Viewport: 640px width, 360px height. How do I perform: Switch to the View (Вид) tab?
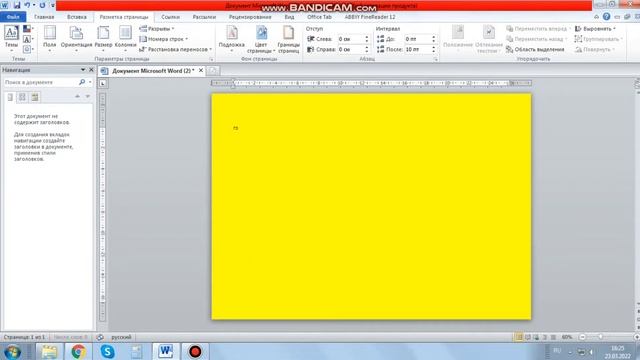tap(289, 17)
